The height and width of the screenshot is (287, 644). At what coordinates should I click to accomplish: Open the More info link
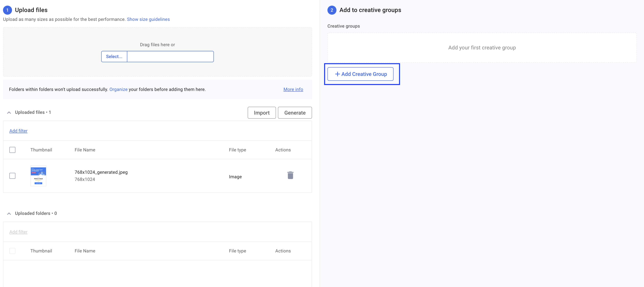pos(293,89)
